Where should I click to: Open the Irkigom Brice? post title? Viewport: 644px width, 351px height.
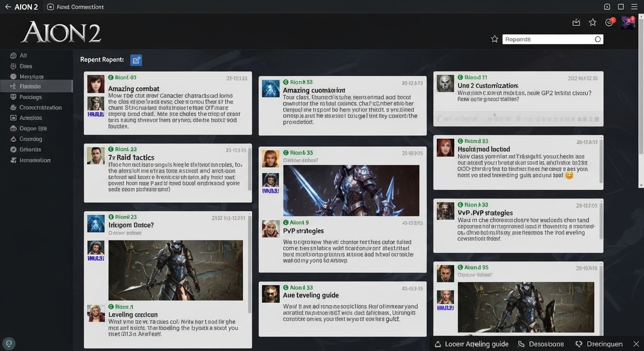[x=131, y=225]
